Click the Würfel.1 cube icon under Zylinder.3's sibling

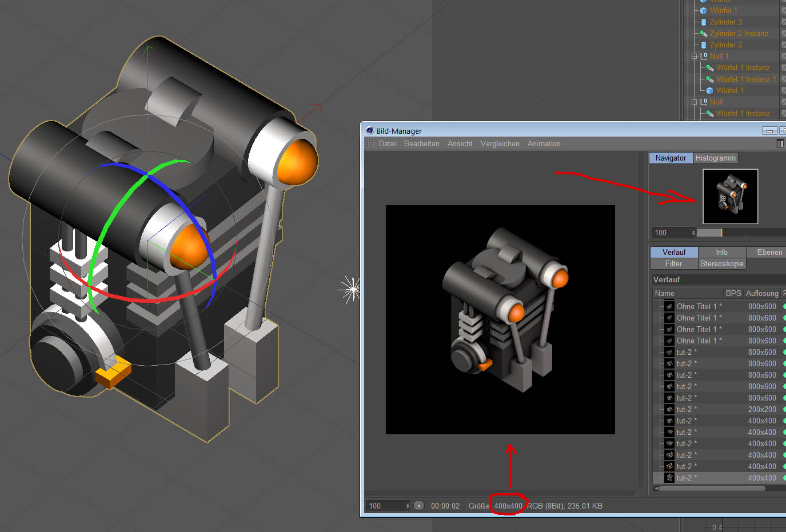pos(704,10)
